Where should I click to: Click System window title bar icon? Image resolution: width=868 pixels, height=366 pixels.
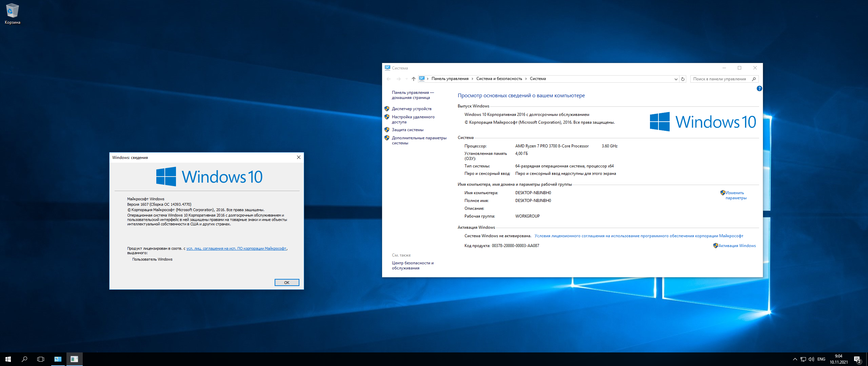(388, 68)
